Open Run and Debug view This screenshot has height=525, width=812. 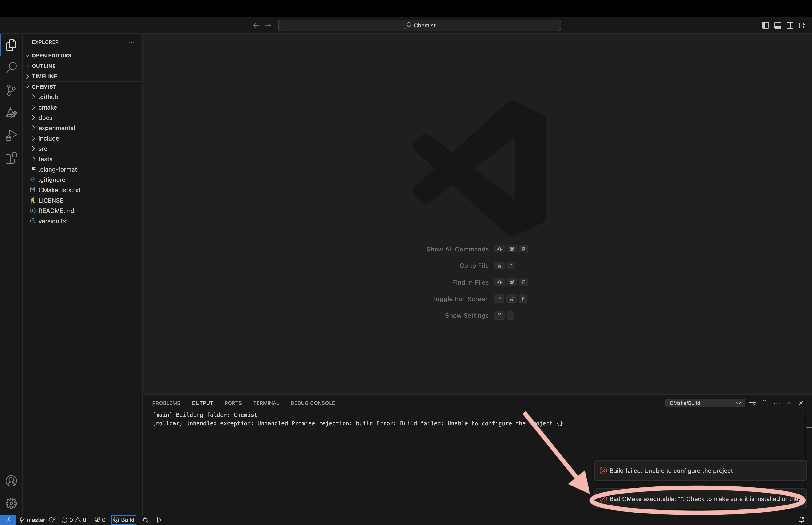(11, 135)
